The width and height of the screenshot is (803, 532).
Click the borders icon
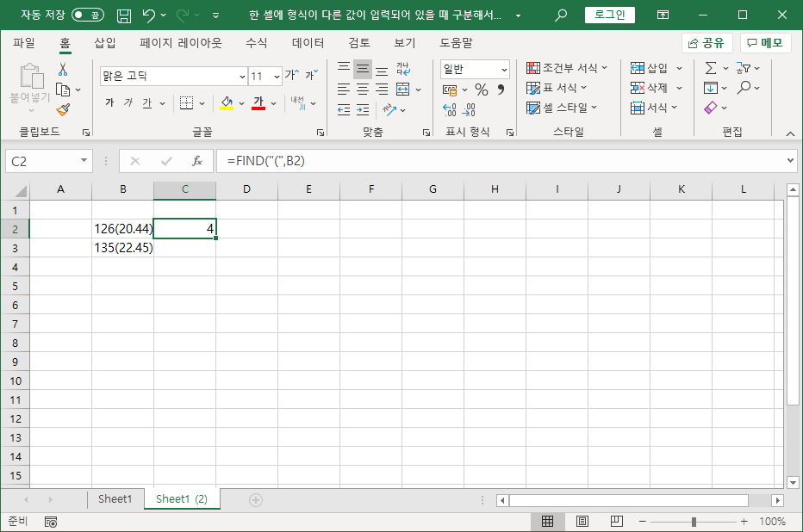point(186,103)
